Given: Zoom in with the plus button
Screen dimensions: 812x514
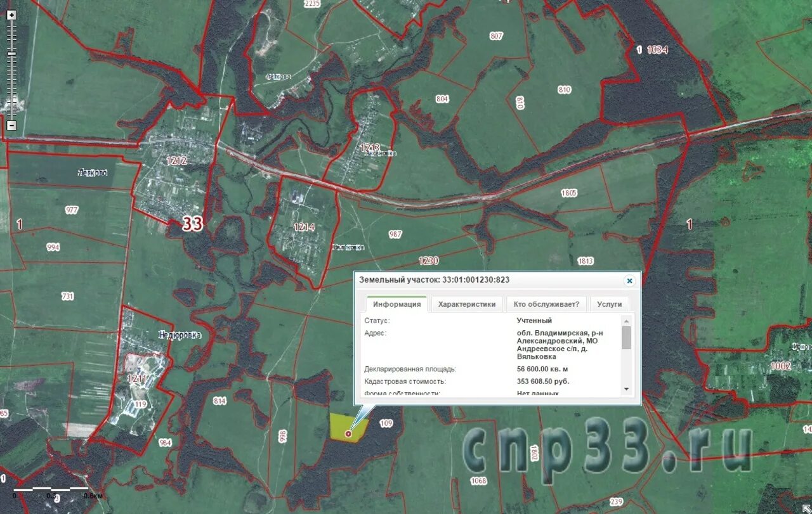Looking at the screenshot, I should pyautogui.click(x=11, y=14).
